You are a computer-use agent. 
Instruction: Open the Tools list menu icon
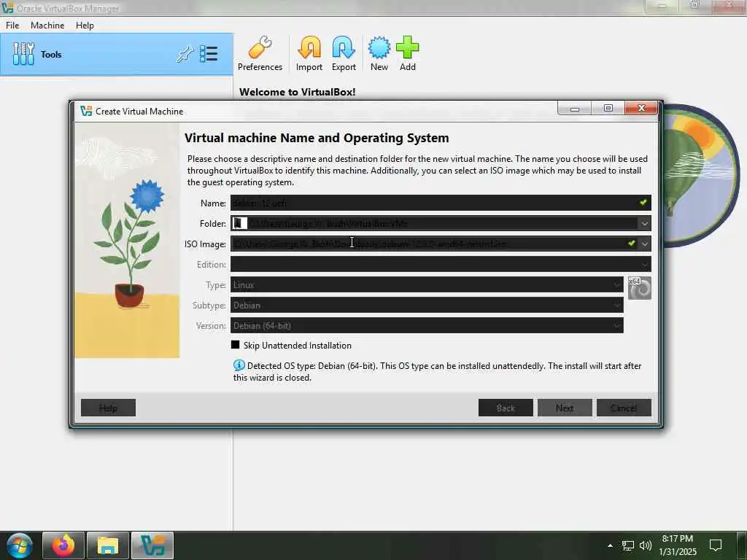point(209,54)
